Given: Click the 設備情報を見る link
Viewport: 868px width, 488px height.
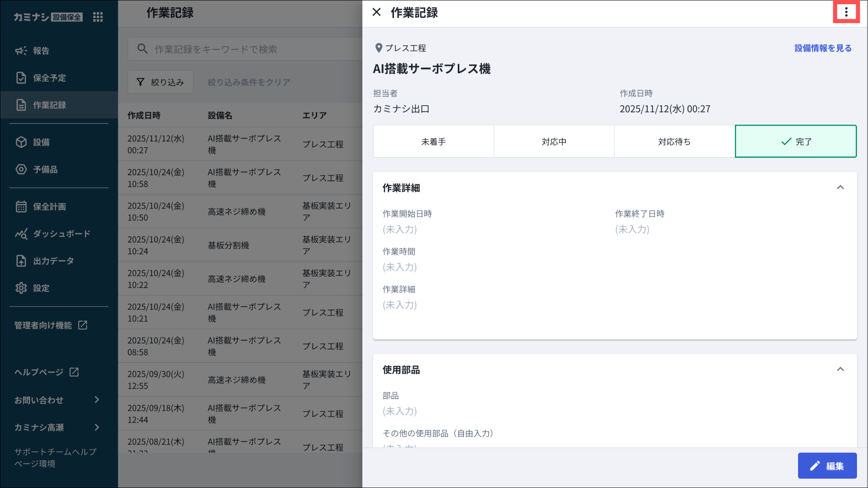Looking at the screenshot, I should (822, 48).
